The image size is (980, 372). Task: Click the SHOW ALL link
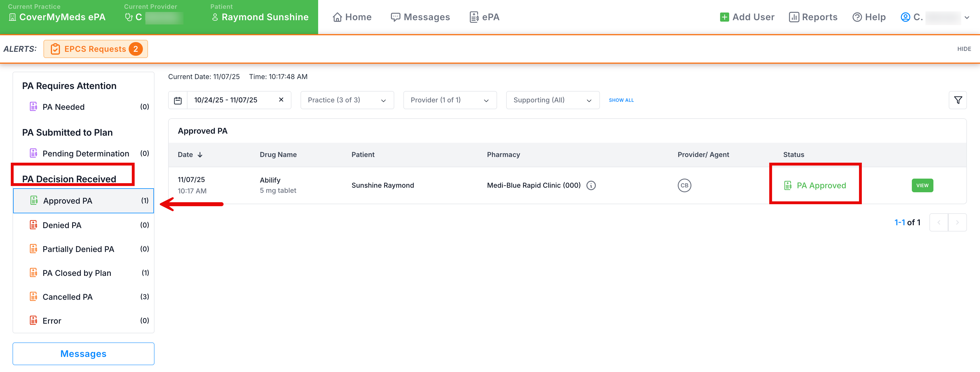pyautogui.click(x=621, y=100)
